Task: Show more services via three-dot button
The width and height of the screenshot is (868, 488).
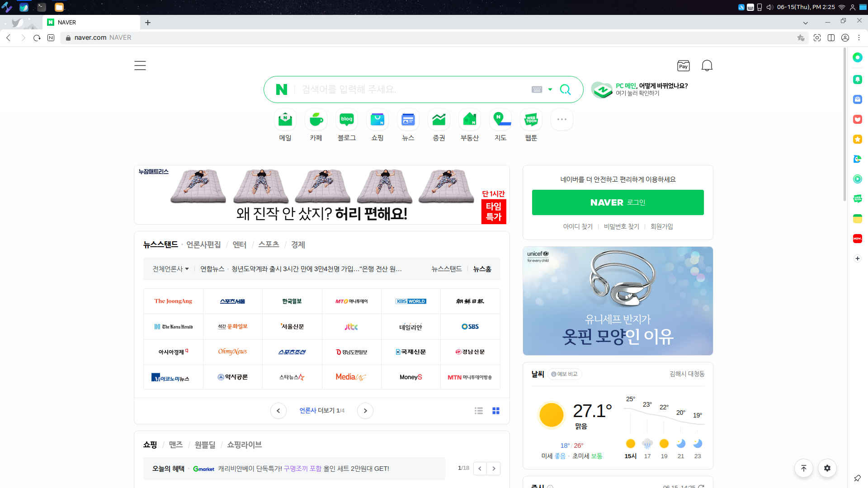Action: click(562, 120)
